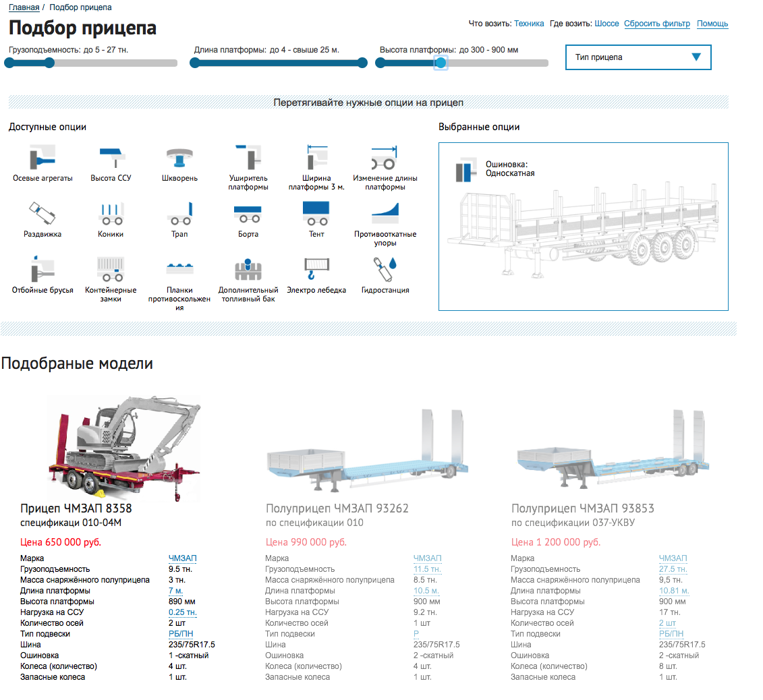This screenshot has height=700, width=763.
Task: Go to Главная breadcrumb link
Action: pyautogui.click(x=24, y=7)
